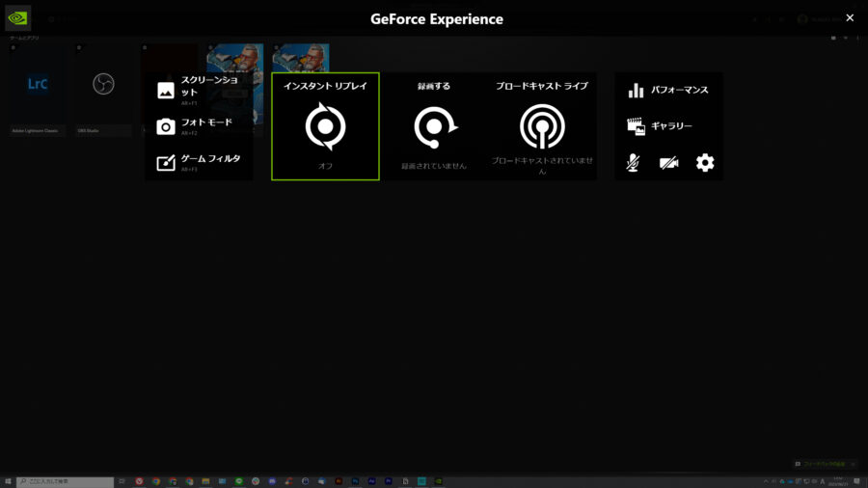
Task: Open Game Filter (ゲーム フィルタ)
Action: [x=198, y=162]
